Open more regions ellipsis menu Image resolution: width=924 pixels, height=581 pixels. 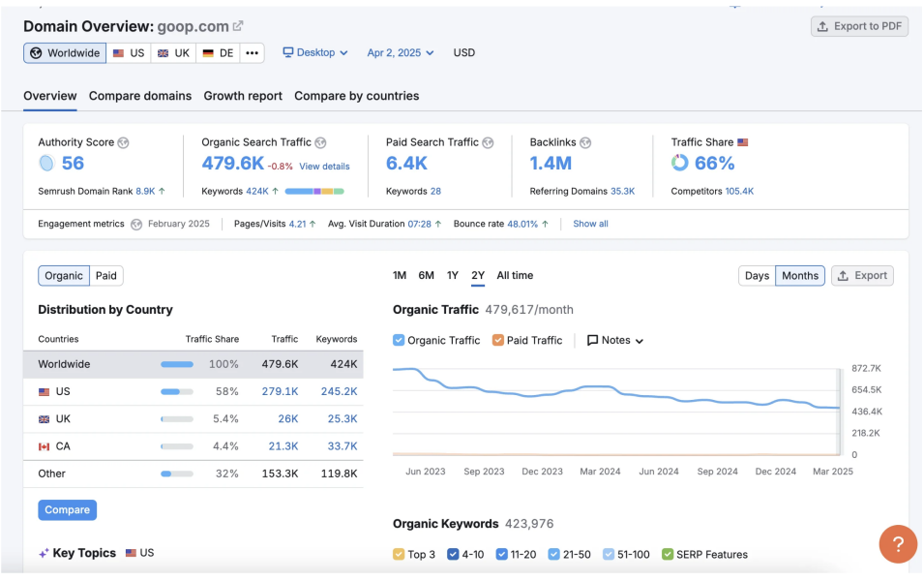tap(253, 53)
